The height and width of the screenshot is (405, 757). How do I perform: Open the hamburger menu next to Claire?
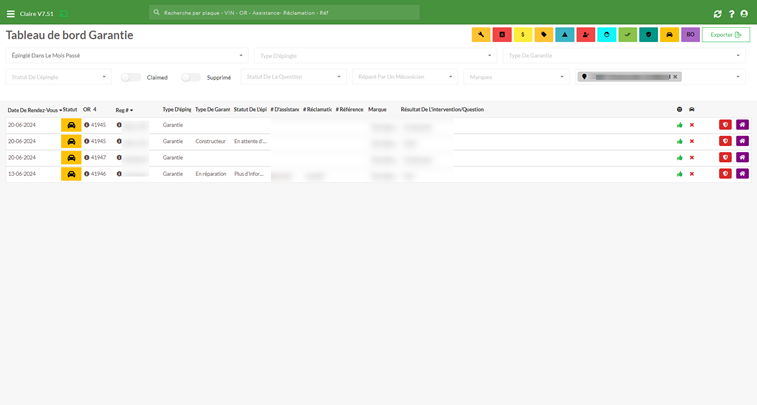pos(11,14)
